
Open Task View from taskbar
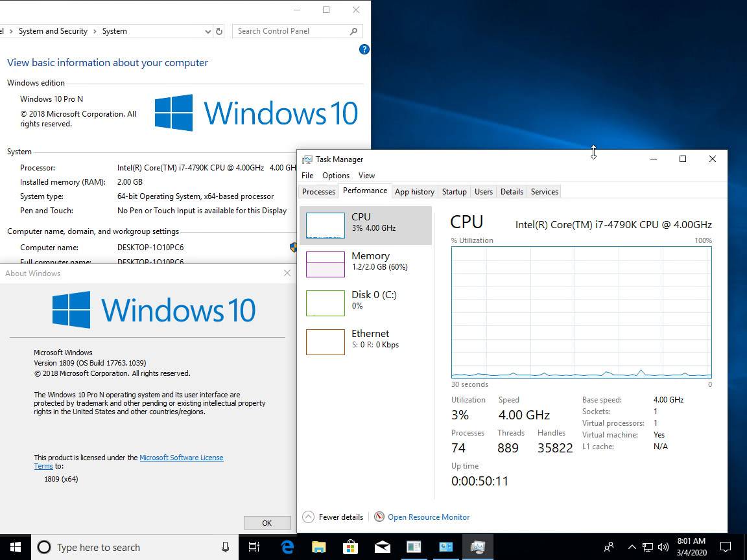click(x=254, y=547)
